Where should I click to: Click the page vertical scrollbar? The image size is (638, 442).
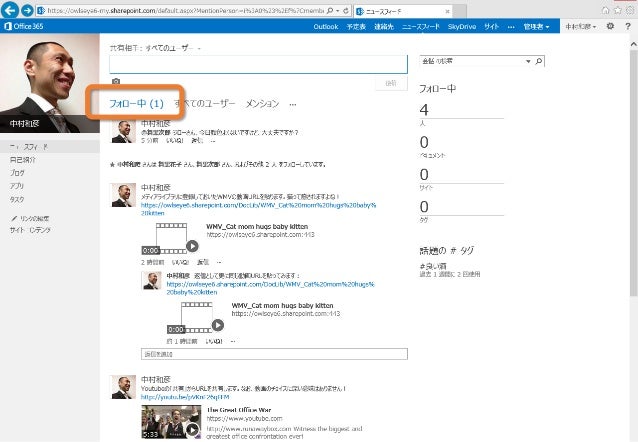pos(634,175)
